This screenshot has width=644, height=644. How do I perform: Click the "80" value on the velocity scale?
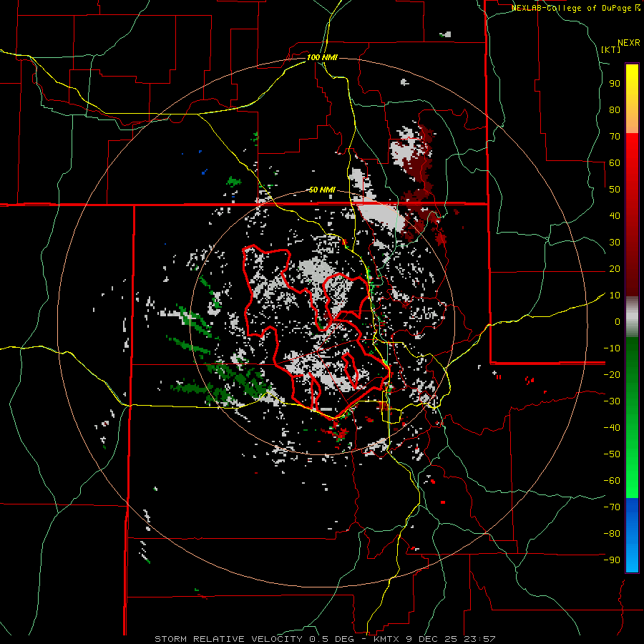[615, 110]
